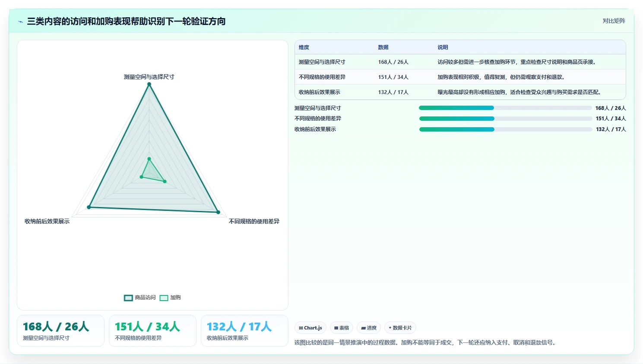The width and height of the screenshot is (643, 364).
Task: Click table value 168人 / 26人
Action: pyautogui.click(x=393, y=62)
